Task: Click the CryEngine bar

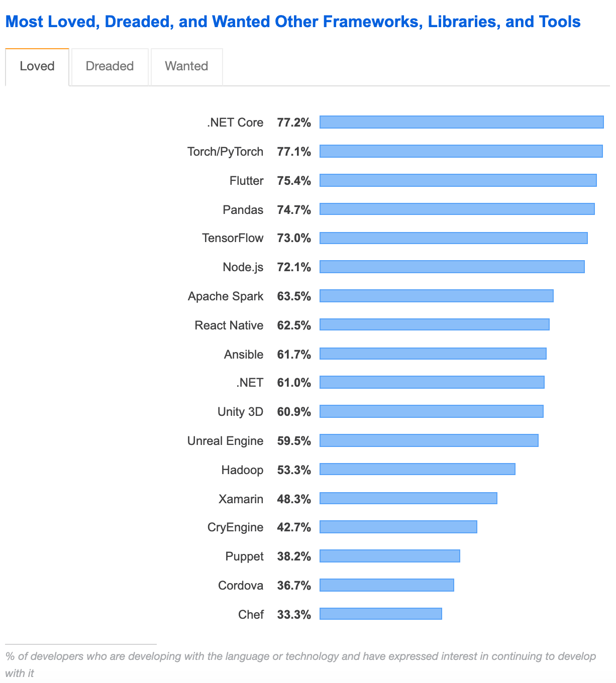Action: click(x=398, y=527)
